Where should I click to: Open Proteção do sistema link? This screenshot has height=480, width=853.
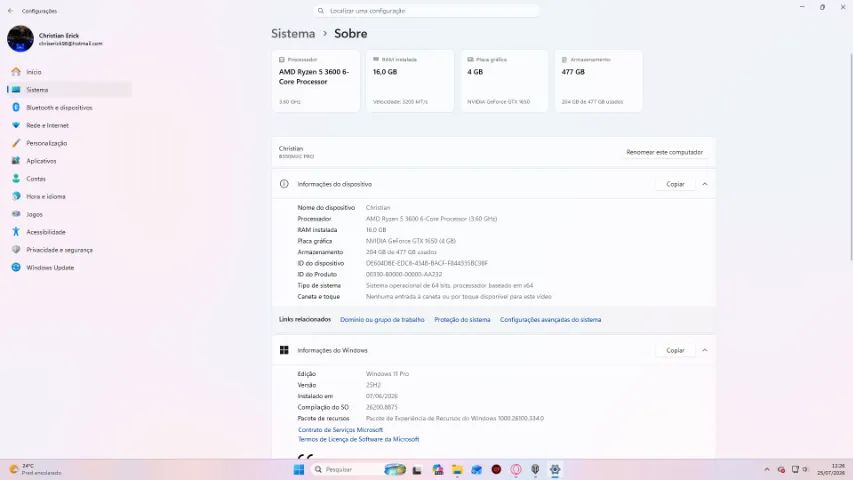point(462,320)
